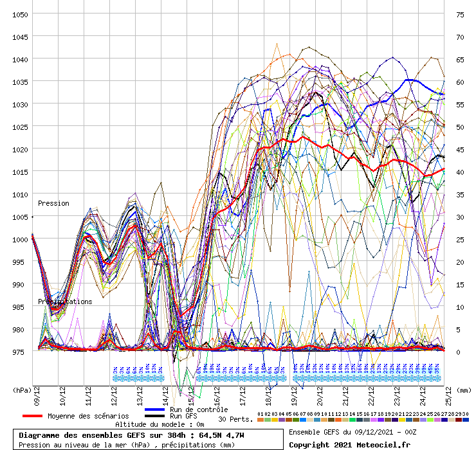Screen dimensions: 476x450
Task: Click the 17/12 date on the x-axis
Action: (243, 392)
